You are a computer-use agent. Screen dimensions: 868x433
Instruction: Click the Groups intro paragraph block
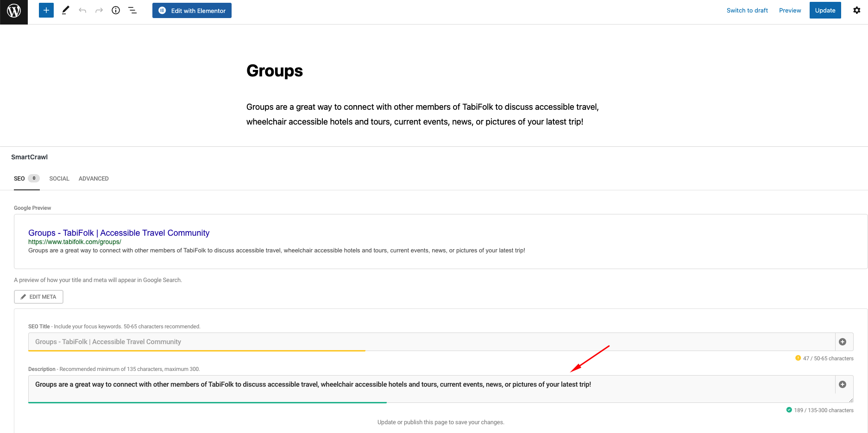pyautogui.click(x=422, y=114)
